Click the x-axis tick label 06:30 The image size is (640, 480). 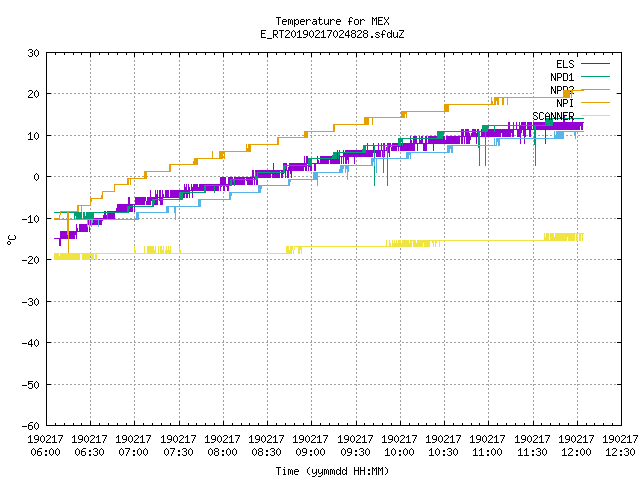tap(89, 452)
